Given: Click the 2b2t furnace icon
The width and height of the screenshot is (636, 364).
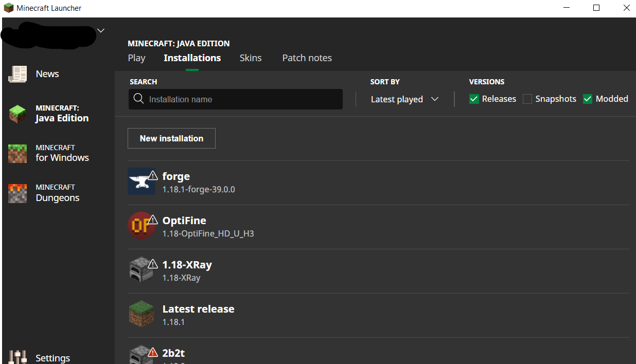Looking at the screenshot, I should pos(141,355).
